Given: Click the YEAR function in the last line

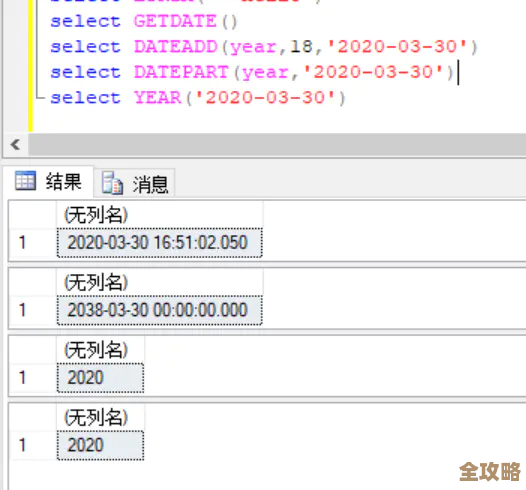Looking at the screenshot, I should click(158, 98).
